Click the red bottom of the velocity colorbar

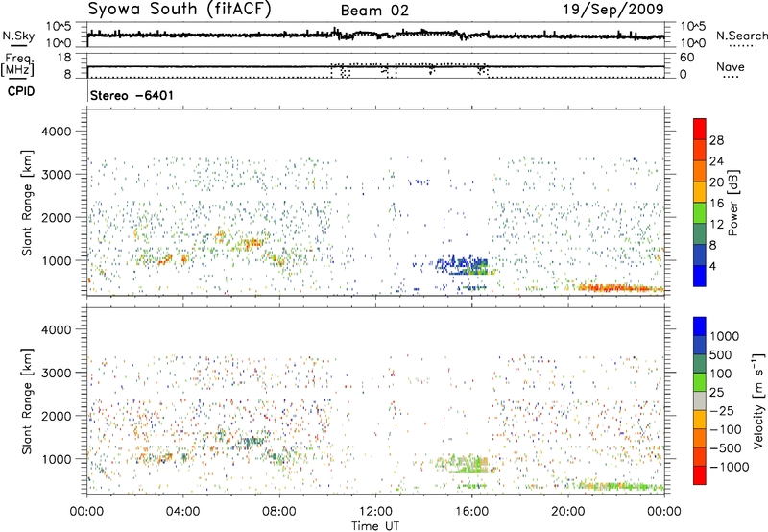click(x=700, y=475)
